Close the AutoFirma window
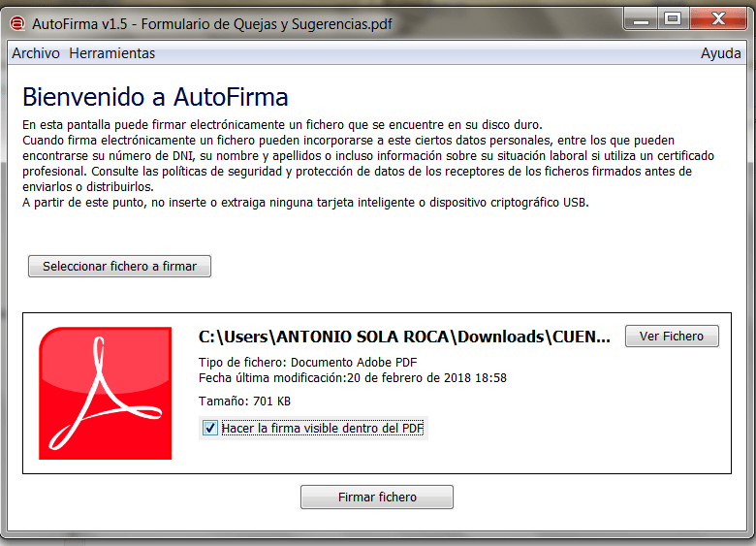The width and height of the screenshot is (756, 546). (717, 18)
